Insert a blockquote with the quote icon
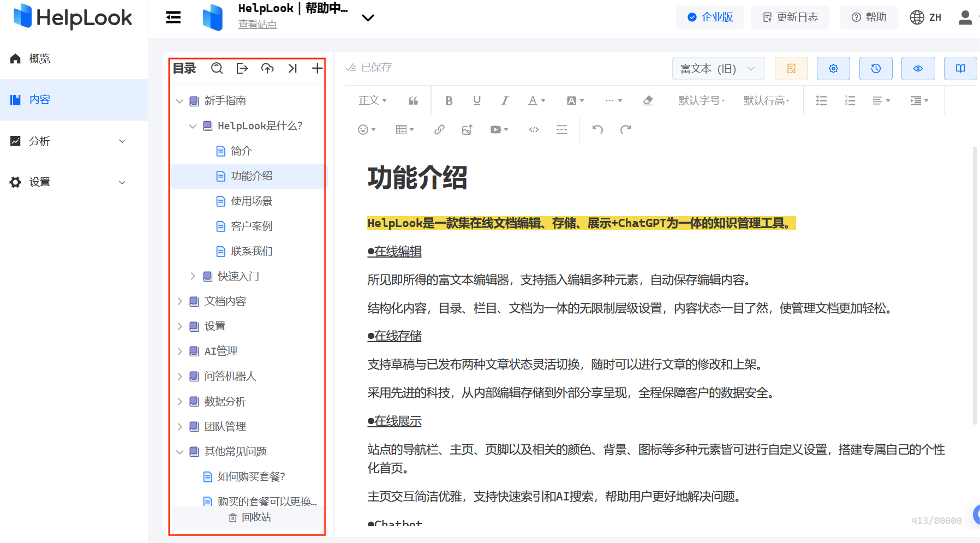Screen dimensions: 980x543 click(x=413, y=100)
